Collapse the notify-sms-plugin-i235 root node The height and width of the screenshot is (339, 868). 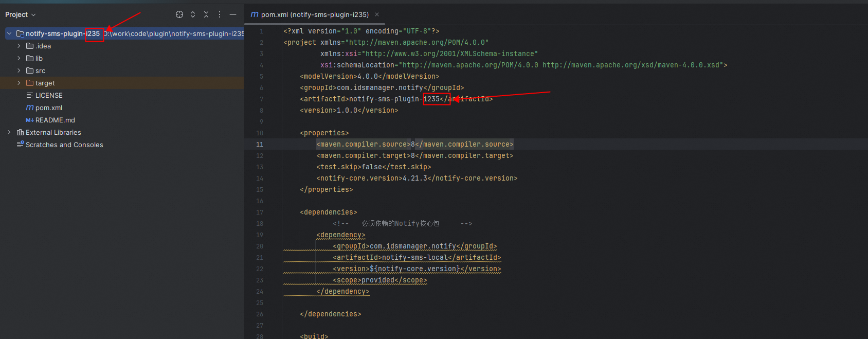point(9,33)
